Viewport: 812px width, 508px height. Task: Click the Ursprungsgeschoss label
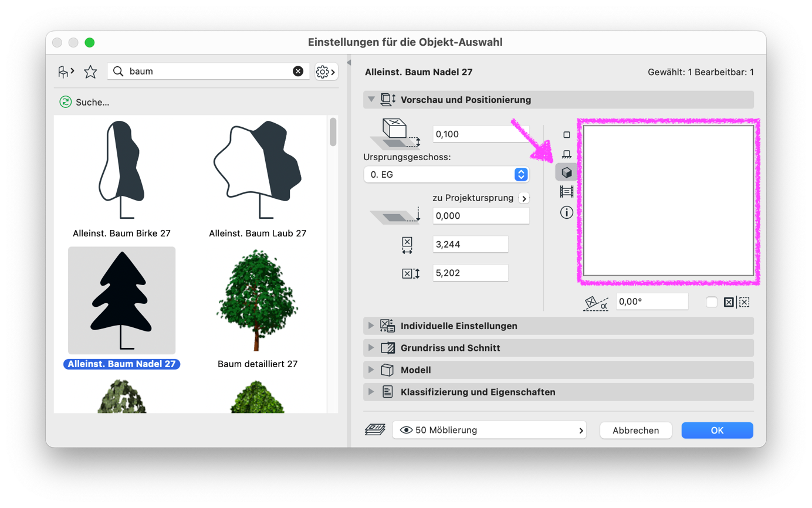408,158
